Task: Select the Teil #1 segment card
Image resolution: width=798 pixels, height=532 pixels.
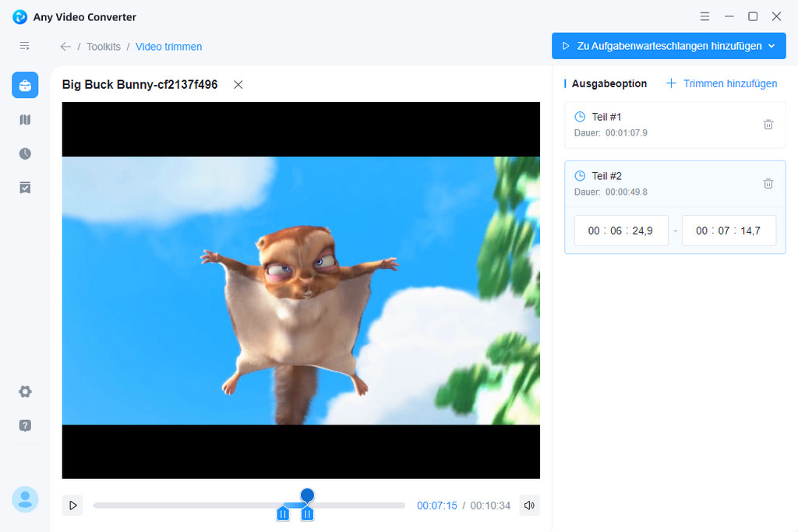Action: tap(675, 125)
